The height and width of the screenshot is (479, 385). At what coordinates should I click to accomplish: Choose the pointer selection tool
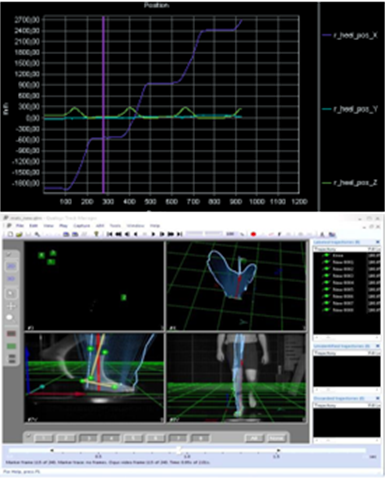(x=11, y=294)
